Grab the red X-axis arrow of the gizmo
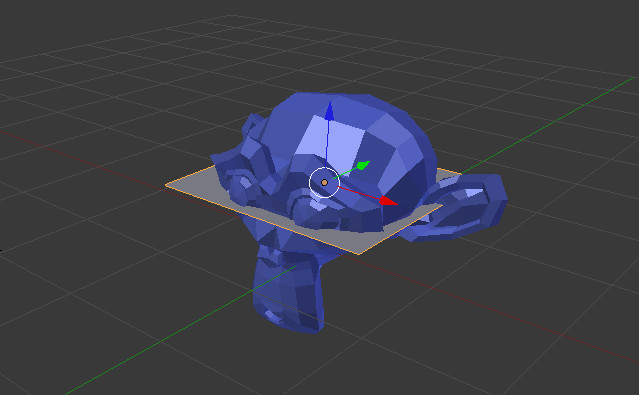Image resolution: width=639 pixels, height=395 pixels. [388, 201]
